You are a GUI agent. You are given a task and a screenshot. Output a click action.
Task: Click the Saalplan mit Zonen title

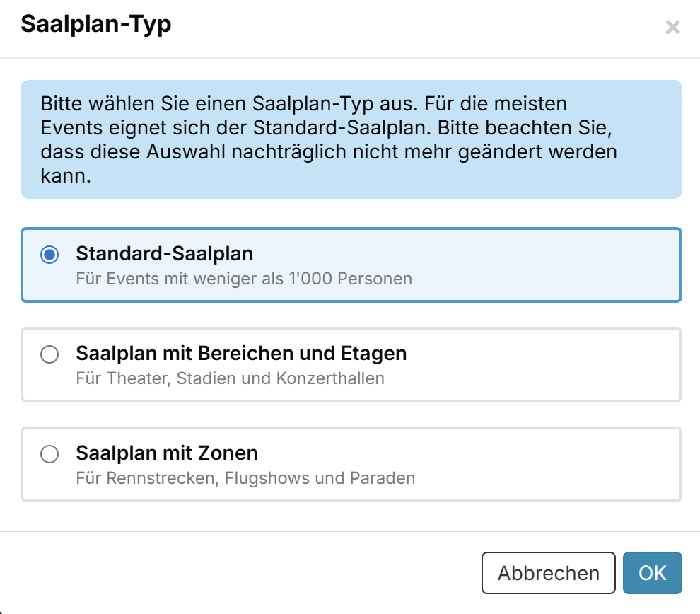click(167, 453)
